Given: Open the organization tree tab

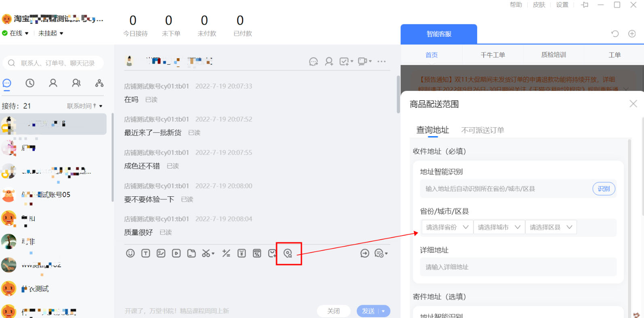Looking at the screenshot, I should (99, 83).
